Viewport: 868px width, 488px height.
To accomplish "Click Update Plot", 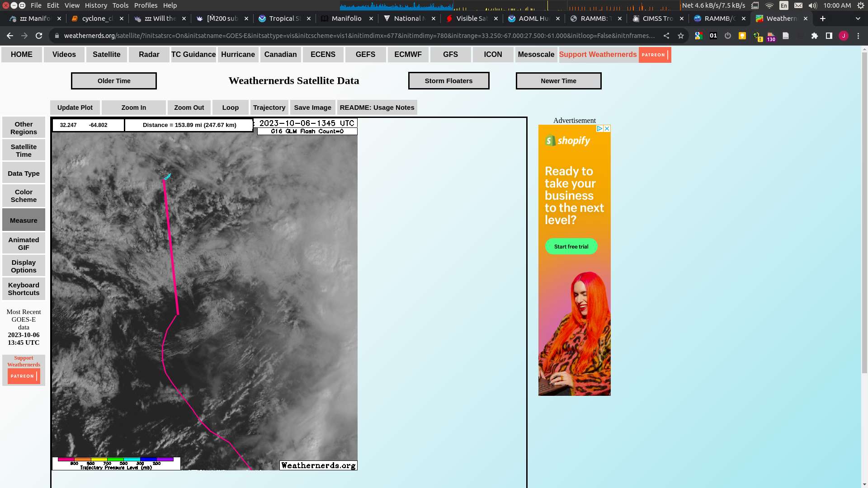I will (75, 108).
